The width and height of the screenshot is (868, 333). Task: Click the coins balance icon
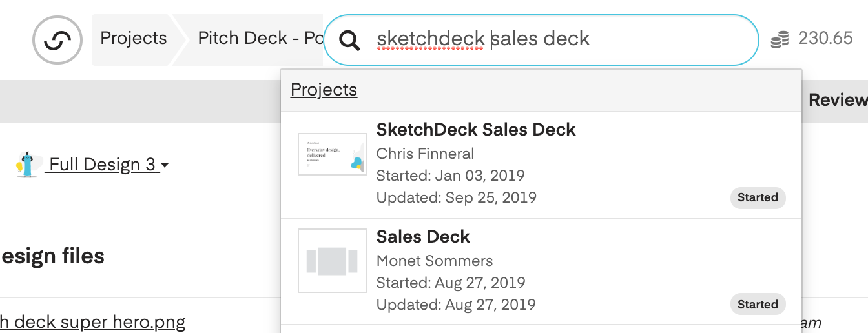(780, 40)
